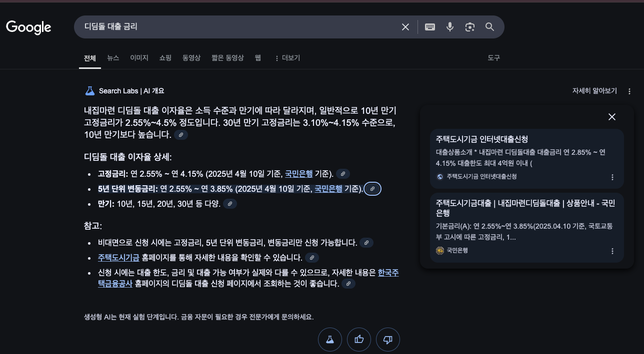Open 주택도시기금 인터넷대출신청 source card title

coord(482,139)
